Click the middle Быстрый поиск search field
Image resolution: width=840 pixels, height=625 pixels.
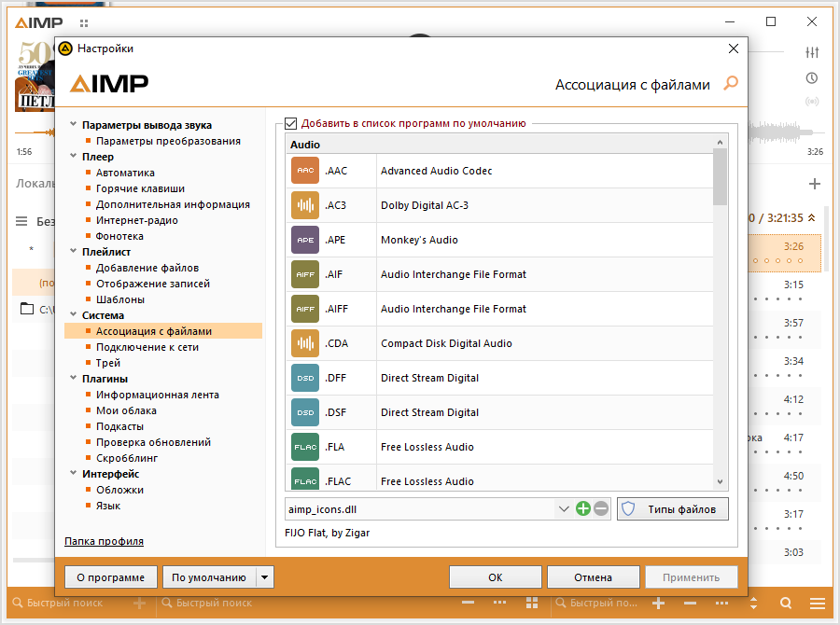click(214, 603)
